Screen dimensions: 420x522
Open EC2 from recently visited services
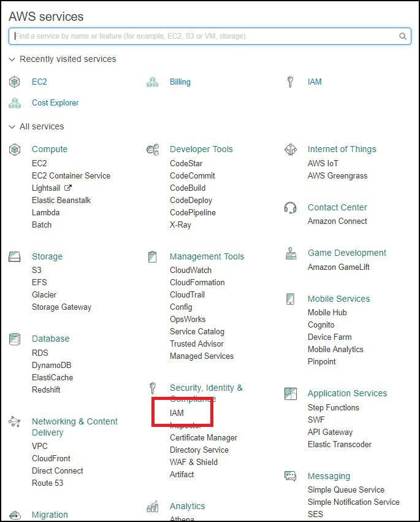tap(39, 82)
